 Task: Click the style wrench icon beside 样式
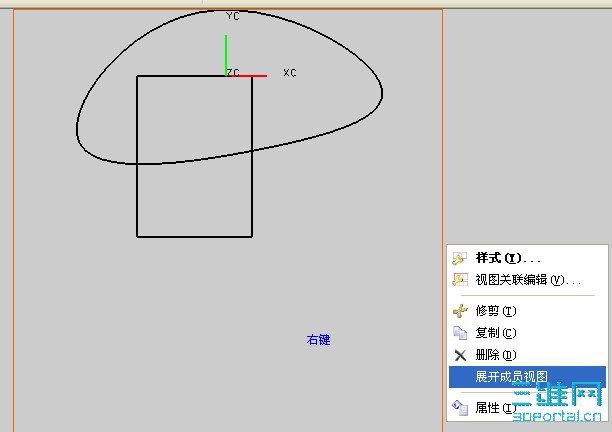tap(460, 258)
